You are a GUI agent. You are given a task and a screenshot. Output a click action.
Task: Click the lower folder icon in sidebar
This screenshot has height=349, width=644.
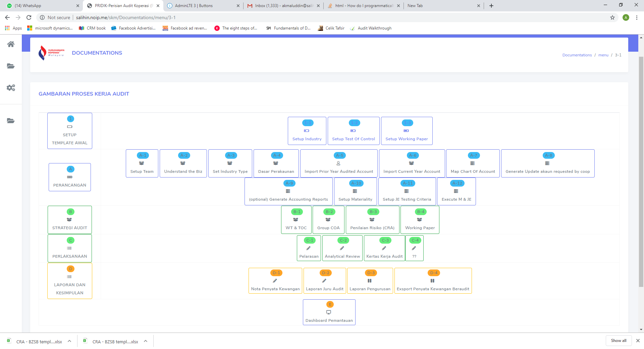(x=11, y=121)
